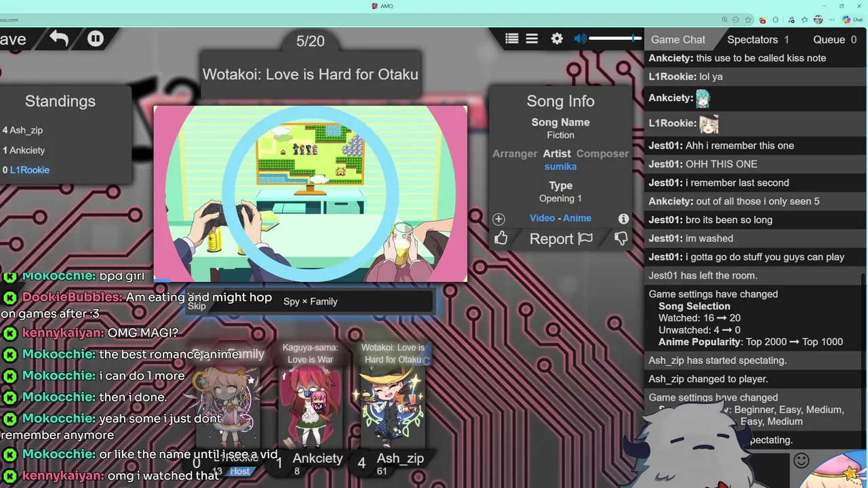Switch to the Game Chat tab
The image size is (868, 488).
click(x=678, y=39)
